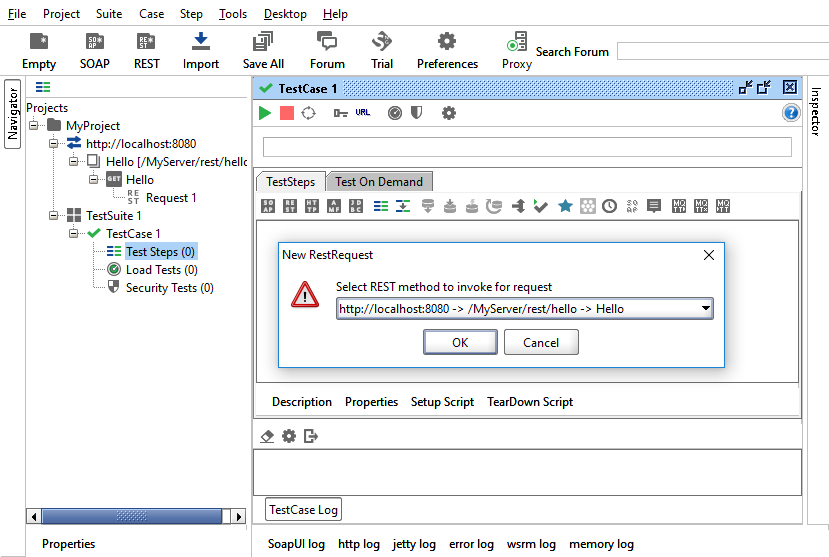
Task: Add a Conditional Goto step icon
Action: (519, 206)
